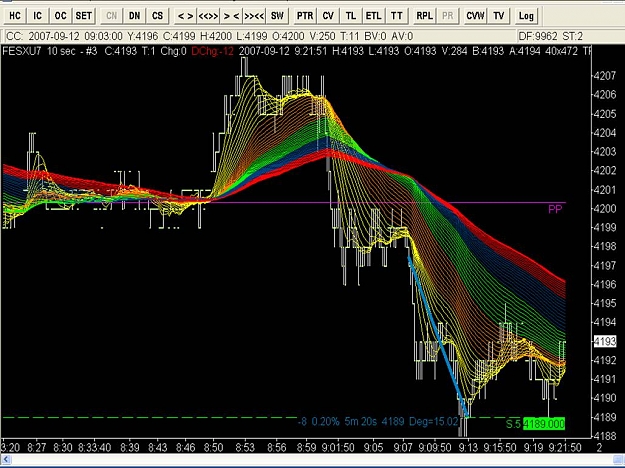Select the PTR pointer tool button
This screenshot has width=625, height=468.
(x=305, y=16)
